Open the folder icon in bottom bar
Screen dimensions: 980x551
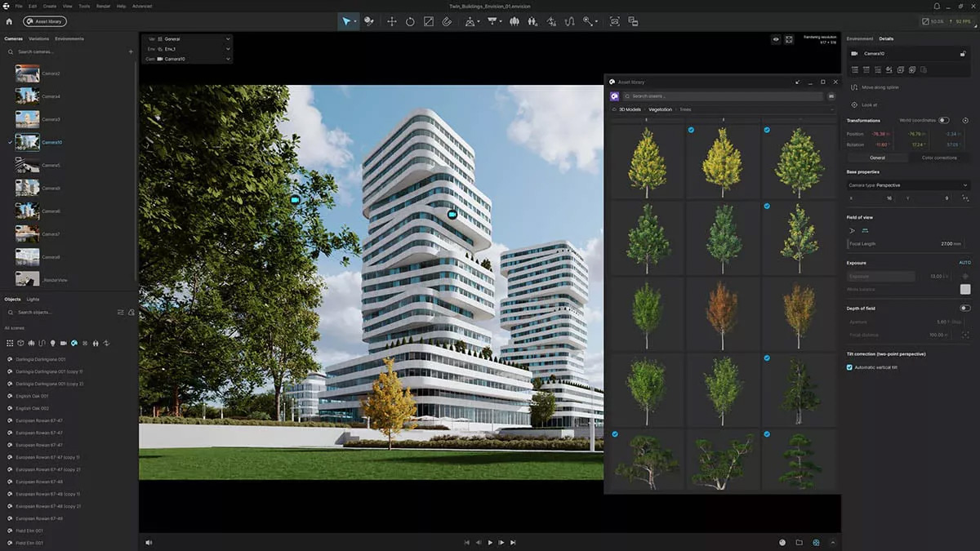point(799,542)
